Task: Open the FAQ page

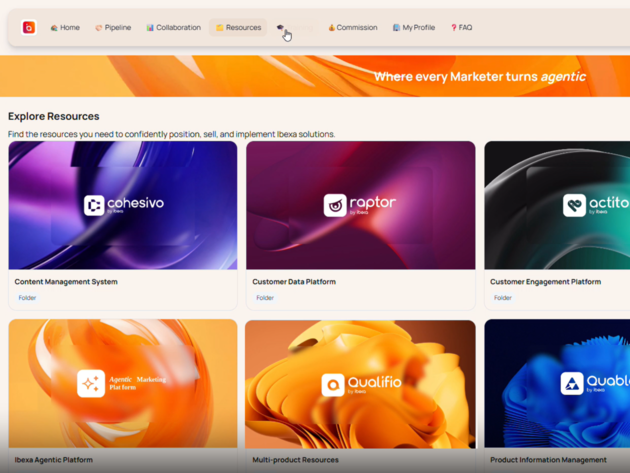Action: pos(461,28)
